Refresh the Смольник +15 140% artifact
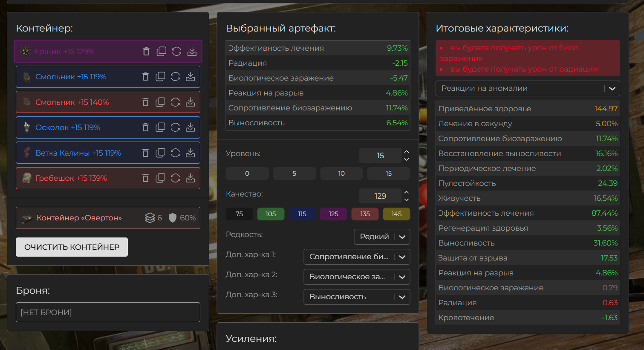The image size is (644, 350). (x=175, y=102)
